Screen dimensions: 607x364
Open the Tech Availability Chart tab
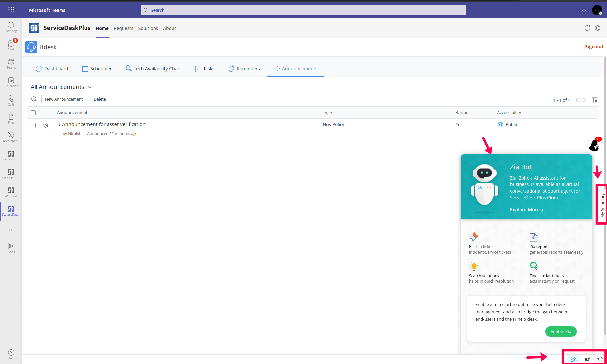tap(153, 69)
